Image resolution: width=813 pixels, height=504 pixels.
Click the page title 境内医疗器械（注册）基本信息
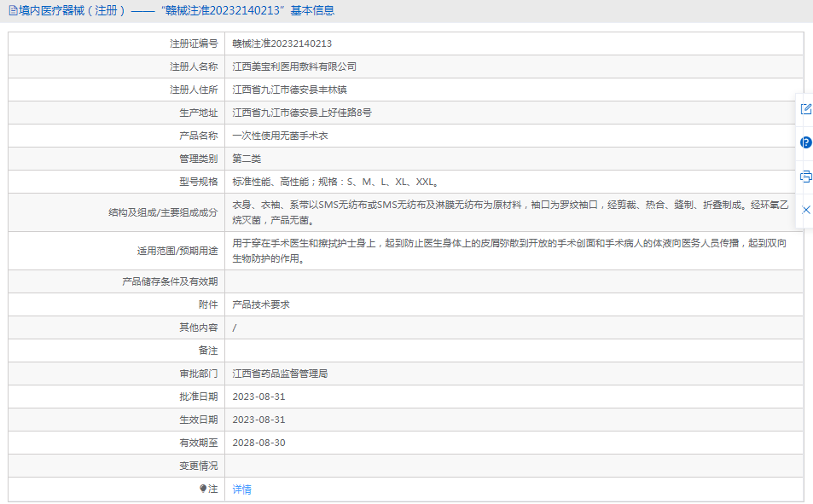177,10
